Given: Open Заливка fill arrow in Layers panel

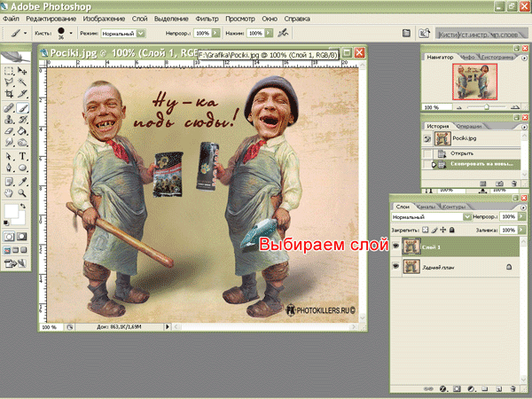Looking at the screenshot, I should coord(522,230).
